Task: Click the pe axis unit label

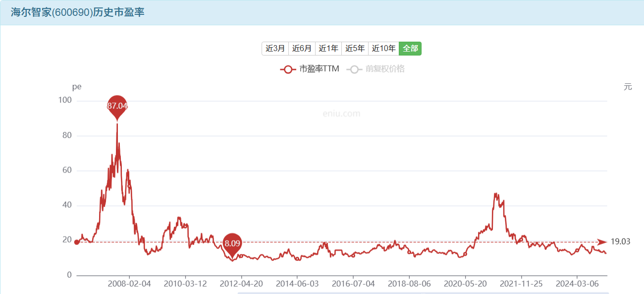Action: tap(77, 87)
